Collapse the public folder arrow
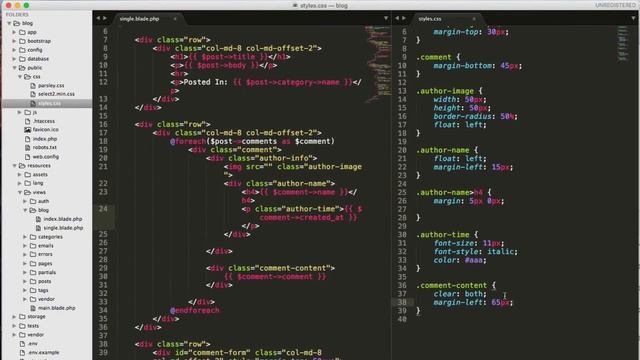This screenshot has width=640, height=360. pos(14,68)
